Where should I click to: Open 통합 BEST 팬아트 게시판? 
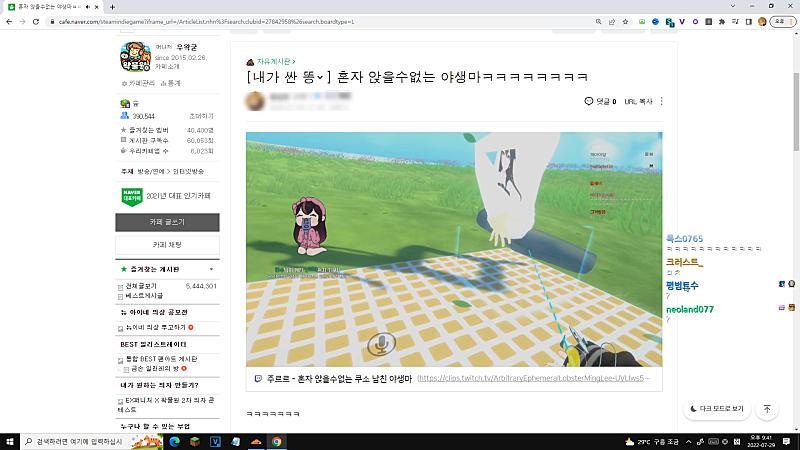click(161, 359)
